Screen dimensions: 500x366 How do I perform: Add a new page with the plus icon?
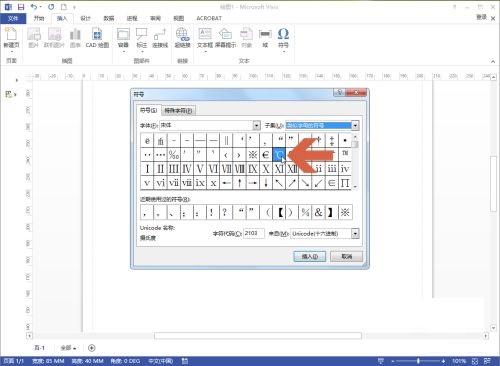click(x=92, y=348)
